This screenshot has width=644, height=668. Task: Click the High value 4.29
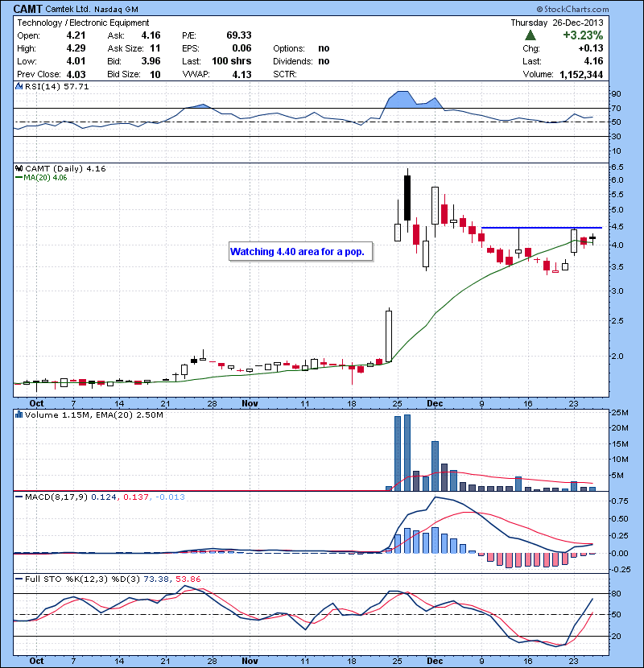pyautogui.click(x=76, y=48)
